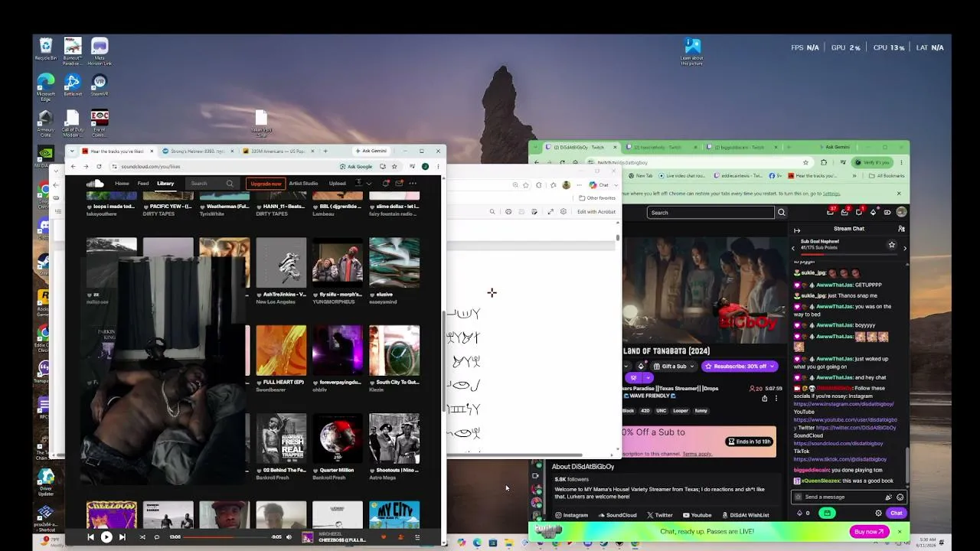
Task: Click the SoundCloud search magnifier
Action: click(x=230, y=184)
